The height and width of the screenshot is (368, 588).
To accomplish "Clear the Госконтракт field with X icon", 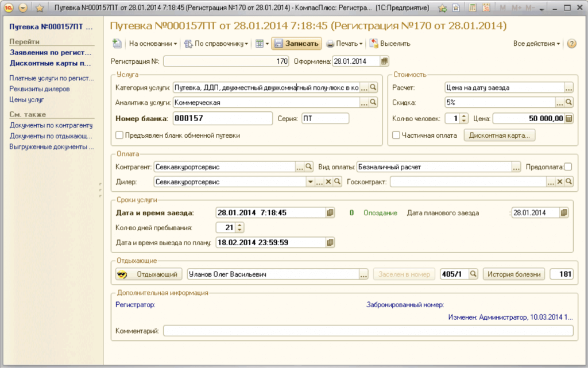I will (560, 182).
